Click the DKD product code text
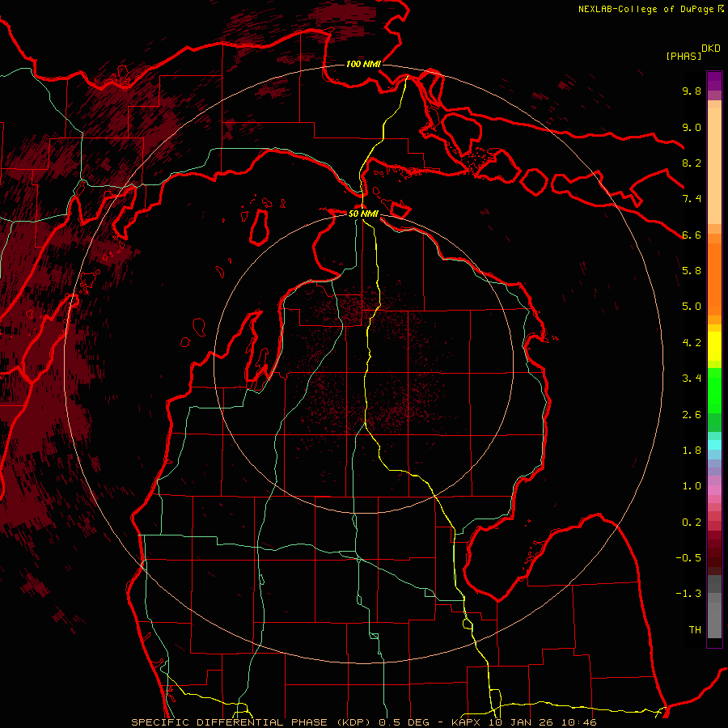 [x=711, y=49]
